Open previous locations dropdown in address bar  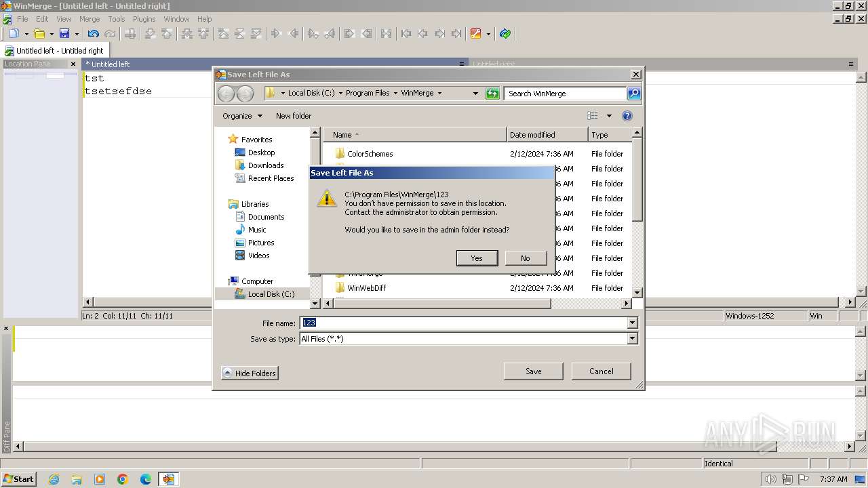click(475, 93)
